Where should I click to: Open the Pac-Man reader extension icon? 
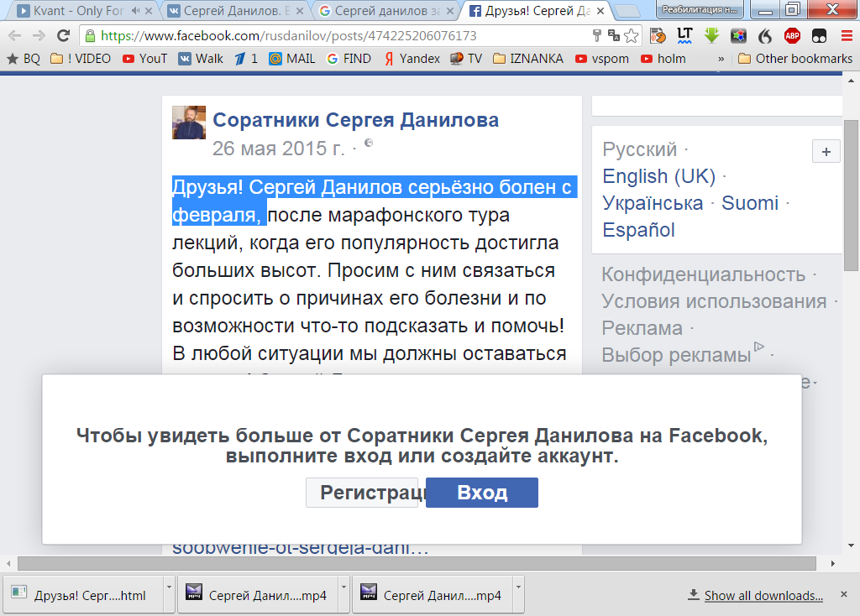[658, 36]
